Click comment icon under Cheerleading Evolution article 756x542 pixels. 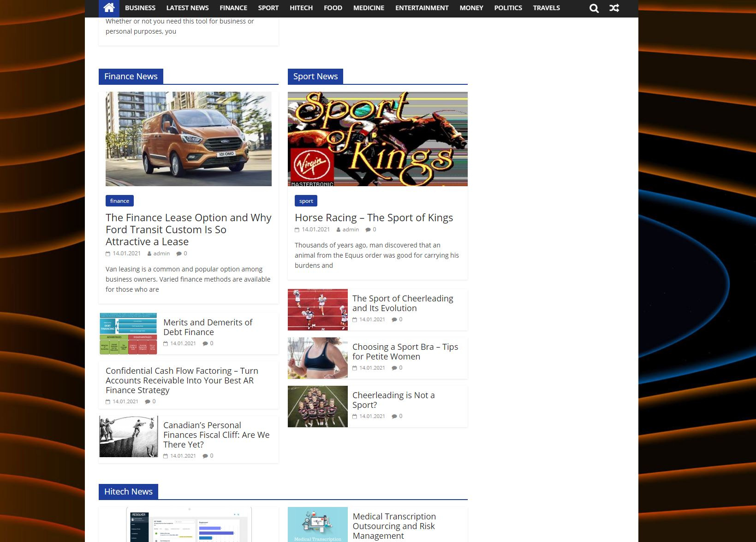(x=394, y=319)
